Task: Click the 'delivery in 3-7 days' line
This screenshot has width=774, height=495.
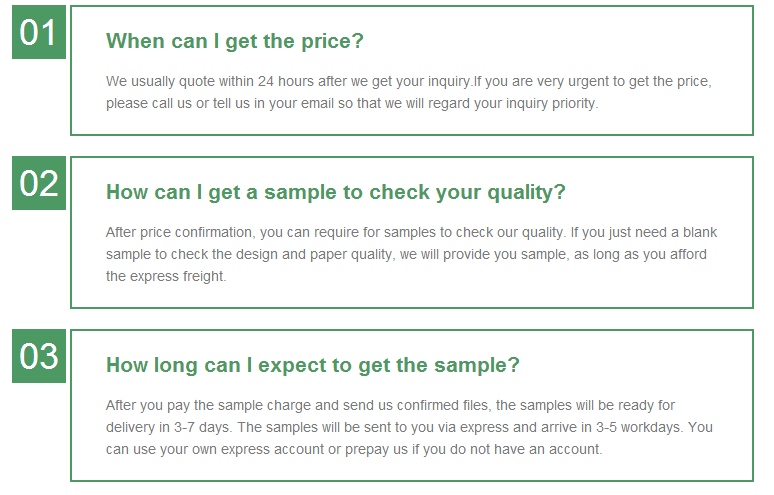Action: tap(409, 427)
